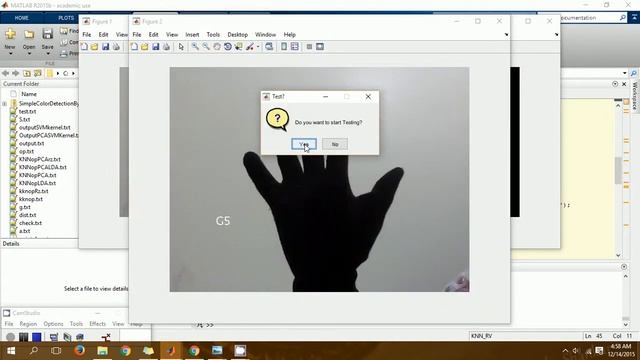Click the Figure 2 toolbar dock arrow

click(506, 35)
